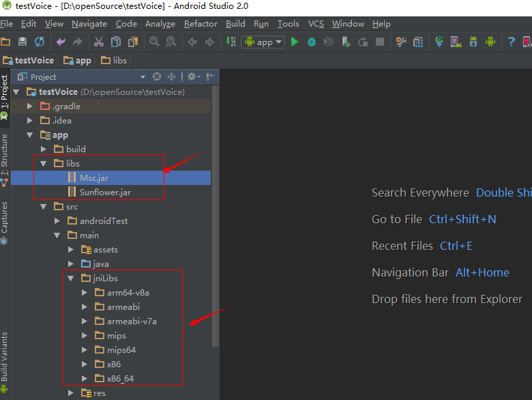Click the Undo arrow icon
The image size is (532, 400).
pyautogui.click(x=61, y=42)
